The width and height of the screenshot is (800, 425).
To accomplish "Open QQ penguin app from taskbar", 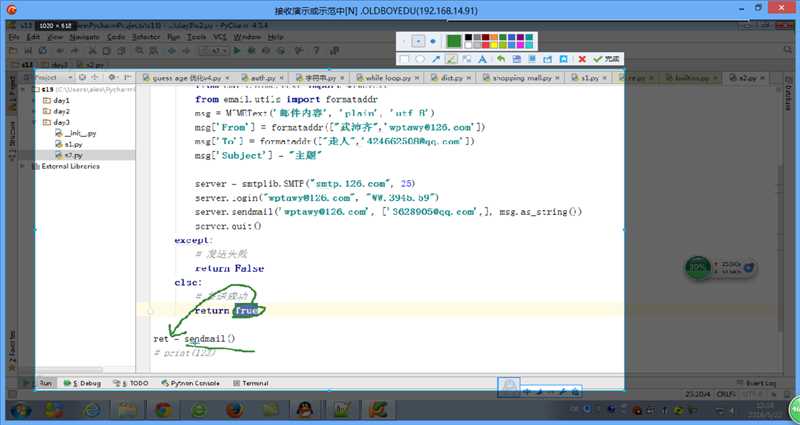I will 305,410.
